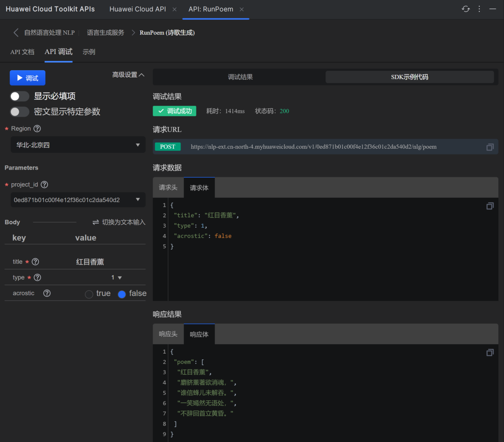Click the Huawei Cloud Toolkit APIs title
The image size is (504, 442).
50,9
